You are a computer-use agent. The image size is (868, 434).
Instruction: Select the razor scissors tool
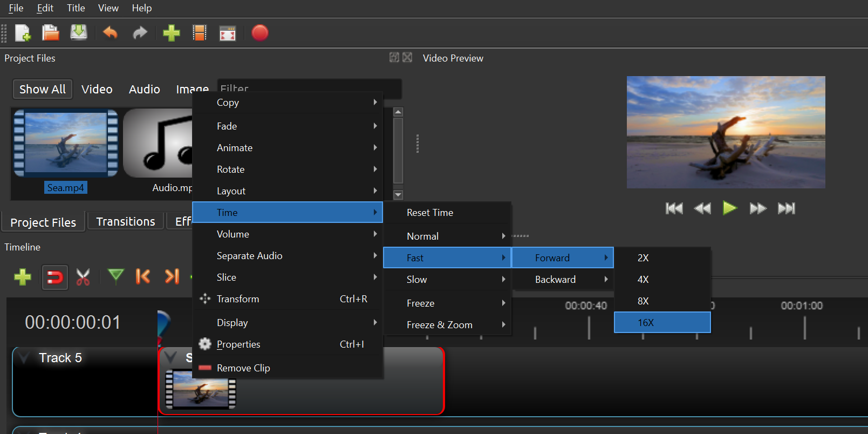pyautogui.click(x=83, y=277)
